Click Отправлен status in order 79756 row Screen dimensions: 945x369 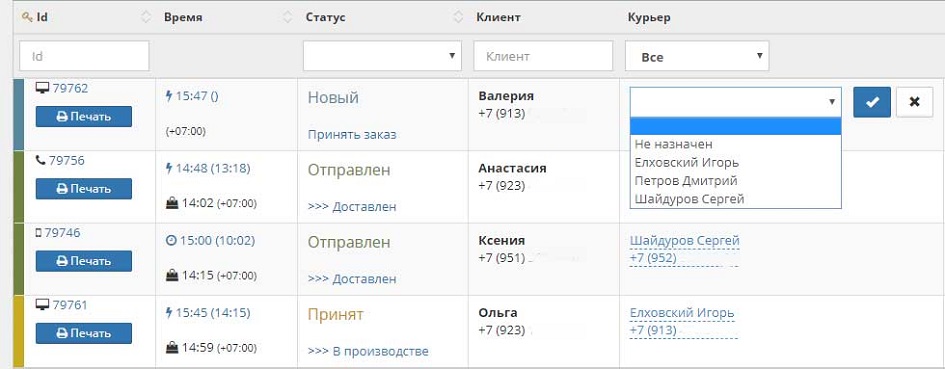coord(349,170)
